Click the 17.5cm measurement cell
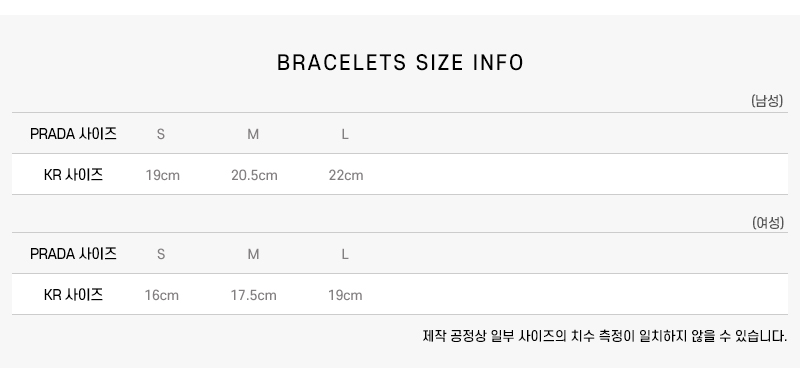 (x=254, y=295)
